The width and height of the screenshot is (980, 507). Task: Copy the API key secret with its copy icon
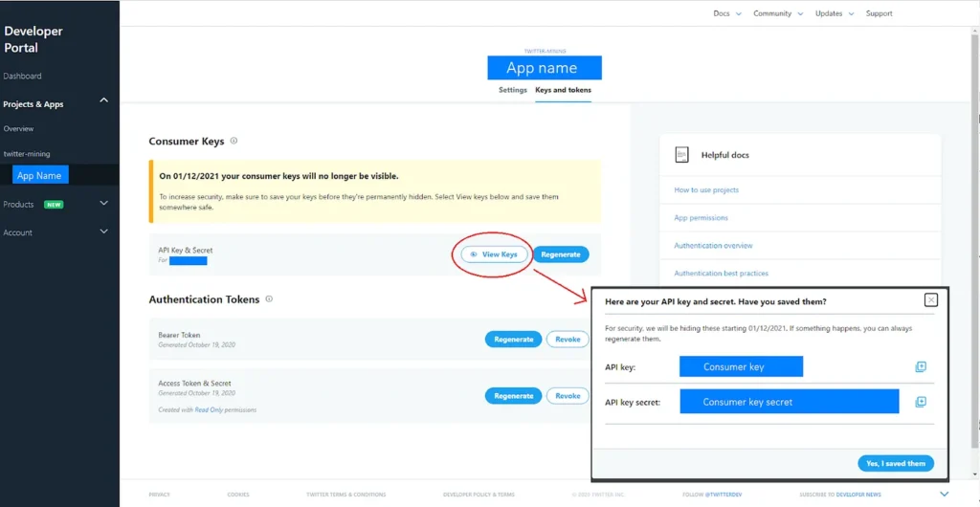920,402
